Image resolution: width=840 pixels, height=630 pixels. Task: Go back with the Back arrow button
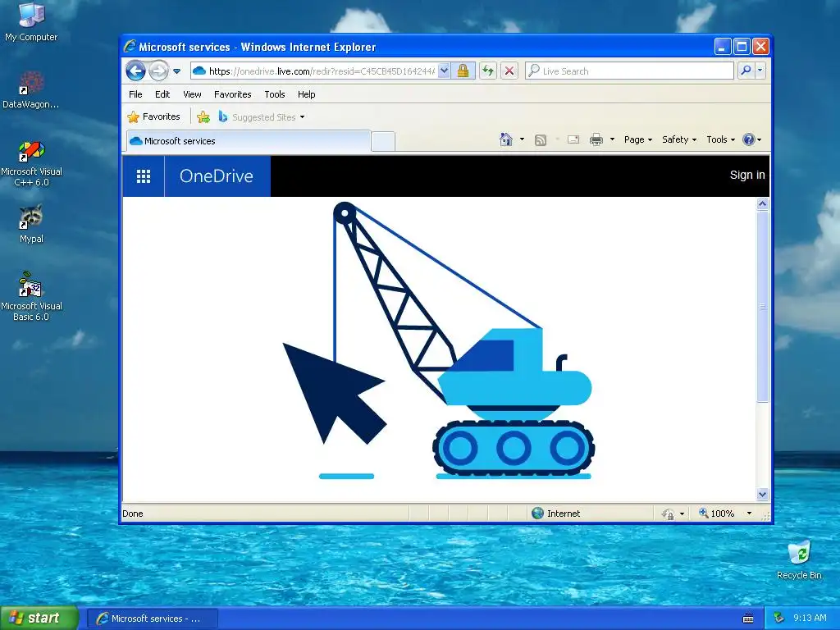(135, 71)
